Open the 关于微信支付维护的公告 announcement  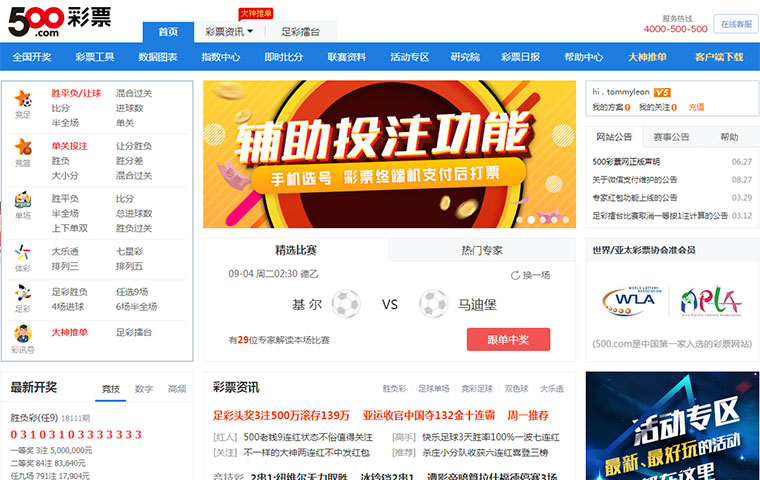(x=634, y=179)
